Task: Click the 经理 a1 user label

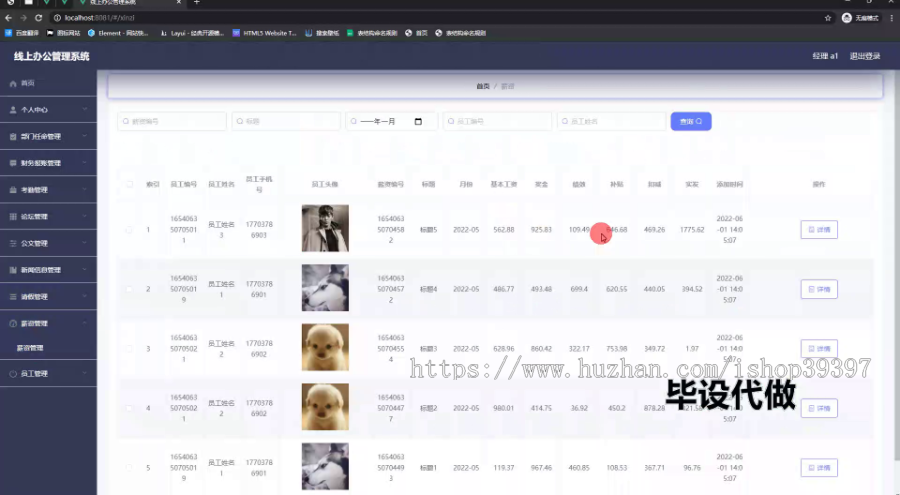Action: pyautogui.click(x=825, y=56)
